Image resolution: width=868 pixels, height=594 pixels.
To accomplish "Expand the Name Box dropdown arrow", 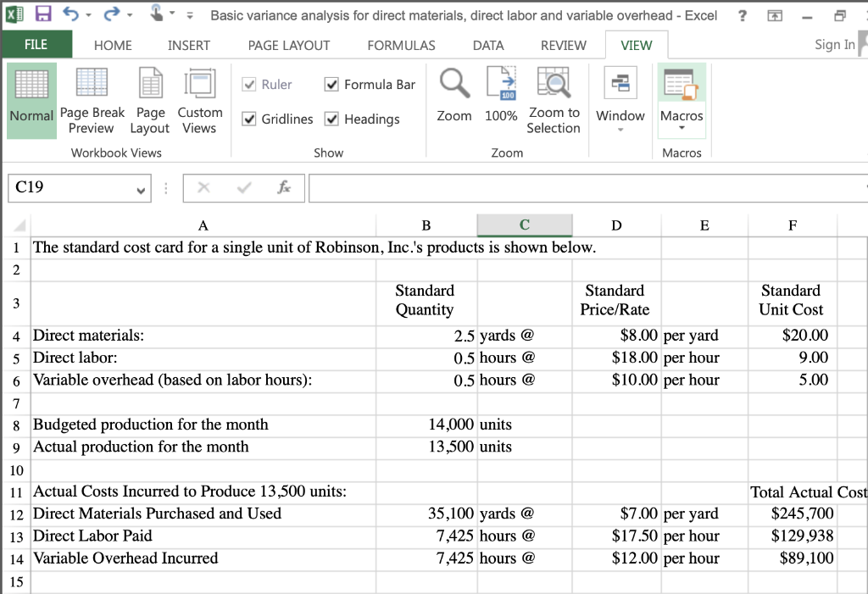I will coord(142,191).
